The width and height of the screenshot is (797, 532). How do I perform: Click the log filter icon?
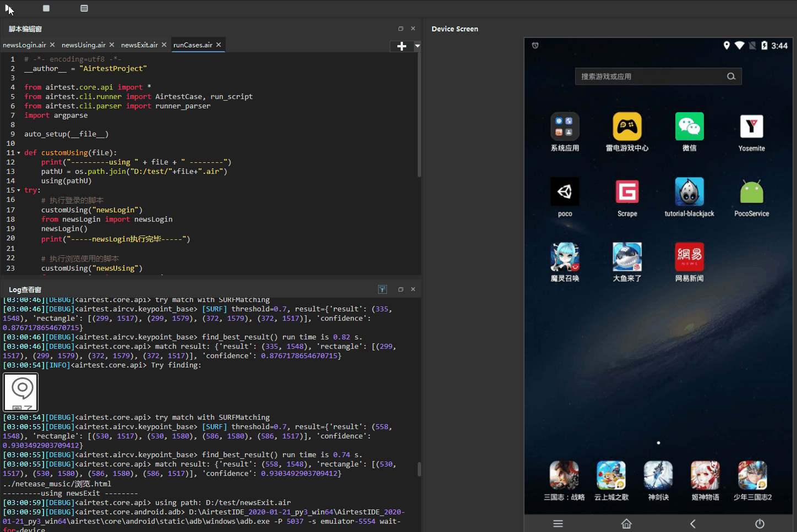(x=383, y=289)
